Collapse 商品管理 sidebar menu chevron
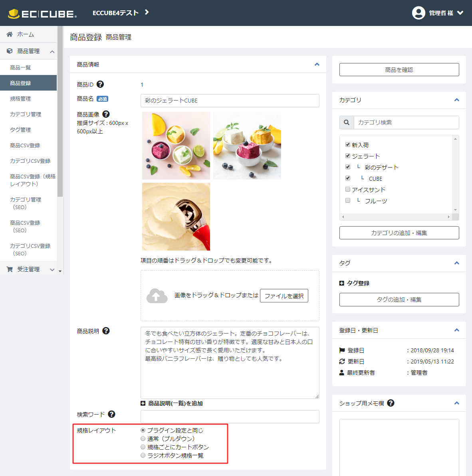Image resolution: width=472 pixels, height=476 pixels. 52,51
